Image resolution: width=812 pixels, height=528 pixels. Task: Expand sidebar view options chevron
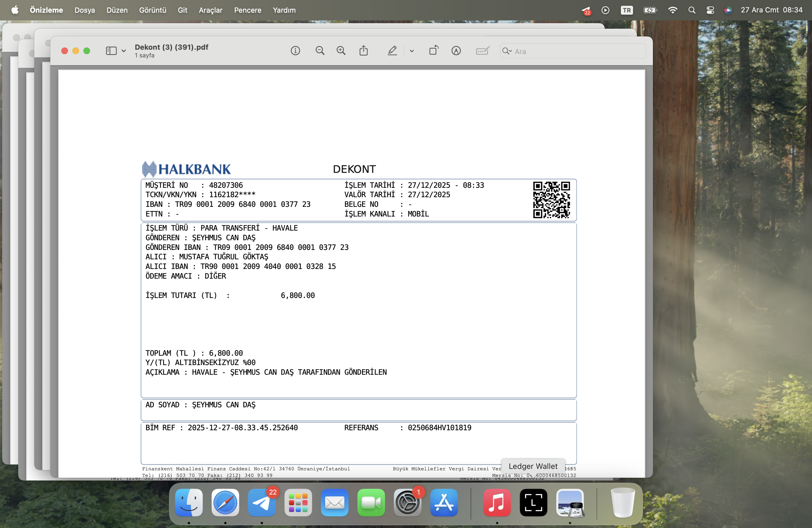pyautogui.click(x=123, y=51)
